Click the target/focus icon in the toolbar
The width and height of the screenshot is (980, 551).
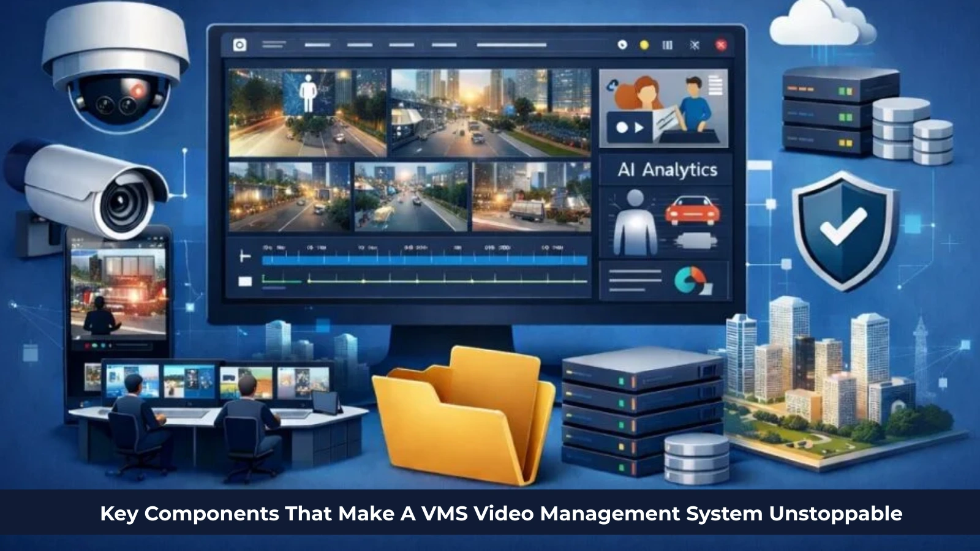click(624, 45)
